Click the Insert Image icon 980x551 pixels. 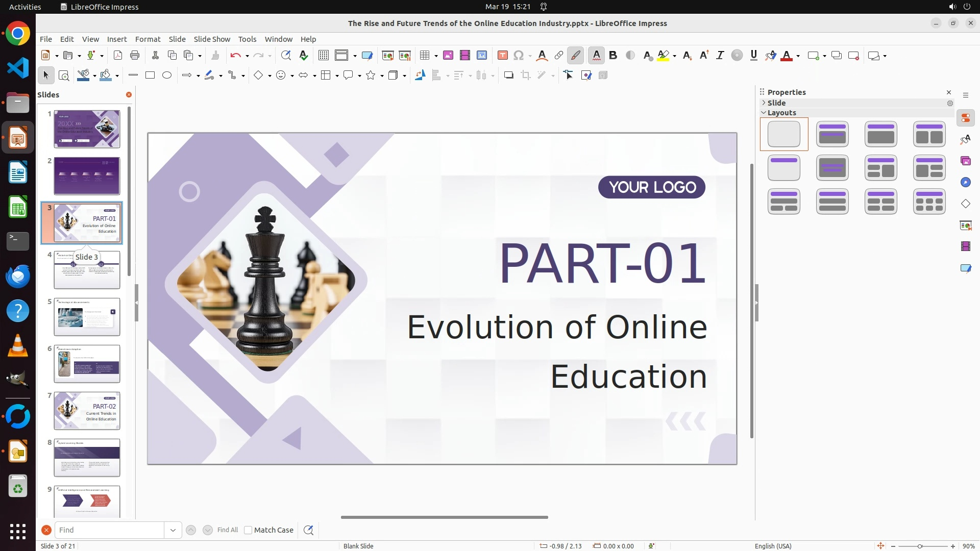click(448, 56)
